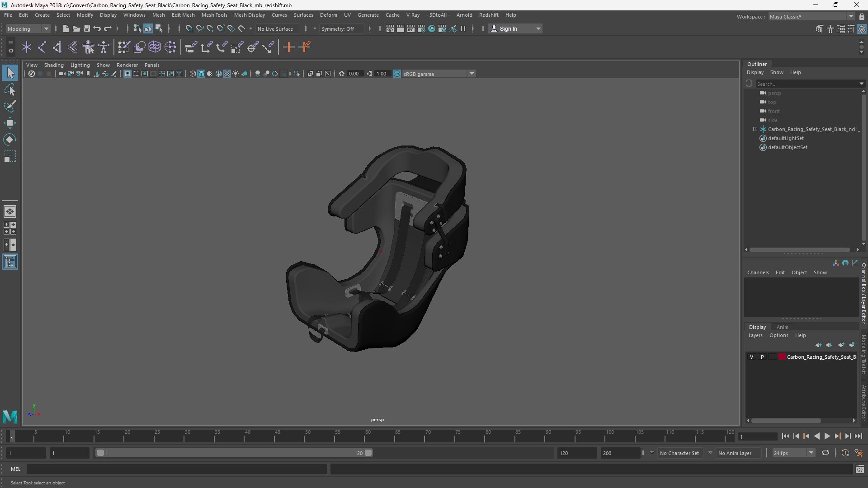868x488 pixels.
Task: Open the Modeling menu set dropdown
Action: coord(28,28)
